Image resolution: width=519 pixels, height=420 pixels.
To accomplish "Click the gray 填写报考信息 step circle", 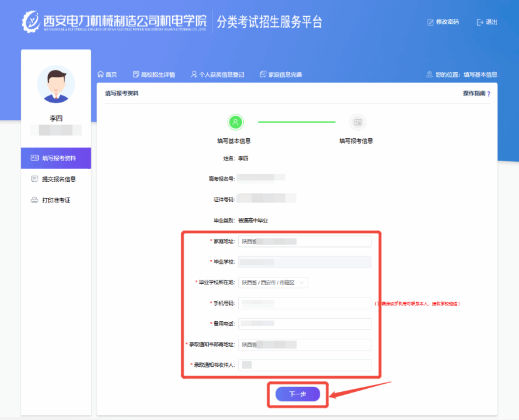I will click(x=358, y=122).
